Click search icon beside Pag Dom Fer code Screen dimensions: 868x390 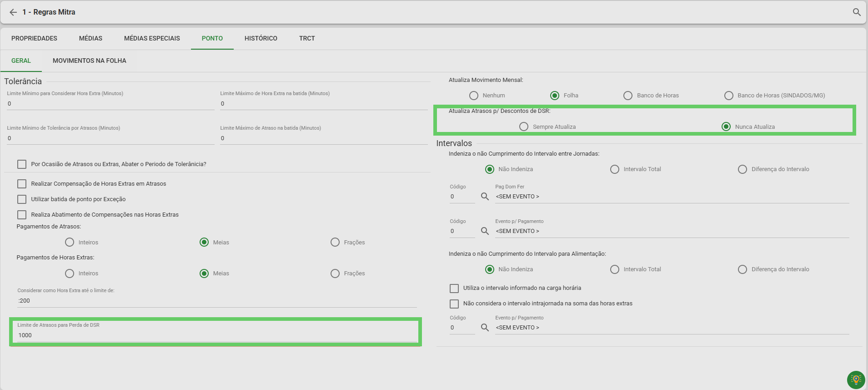[485, 197]
